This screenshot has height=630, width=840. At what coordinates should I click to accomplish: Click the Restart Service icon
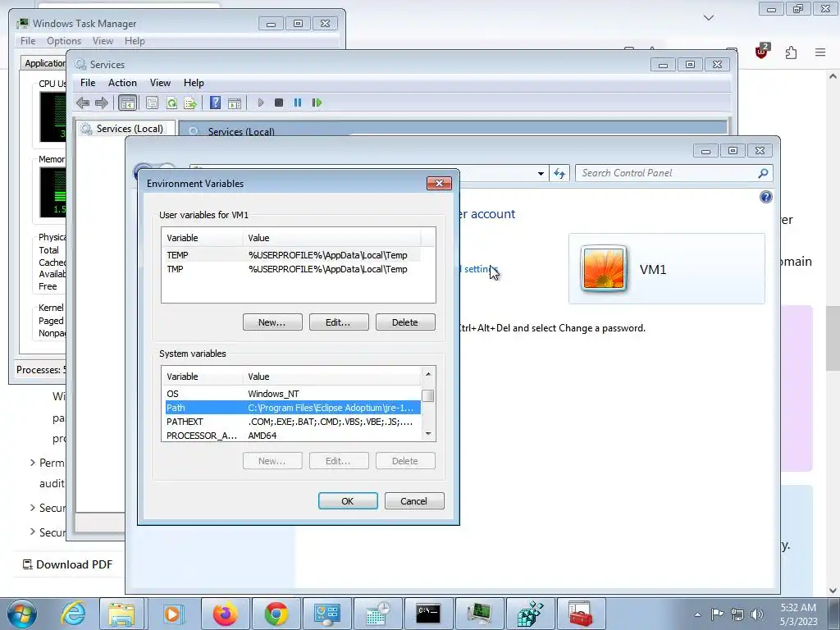(x=317, y=103)
